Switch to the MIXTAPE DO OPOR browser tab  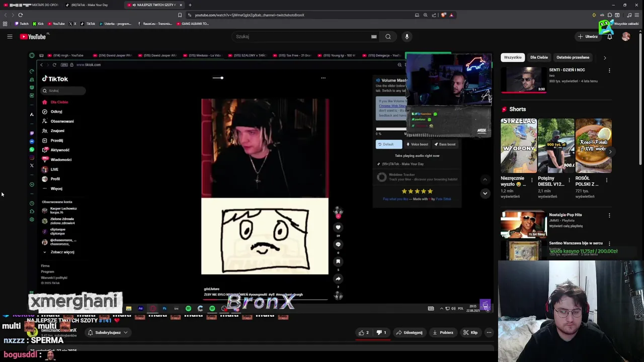pos(31,5)
